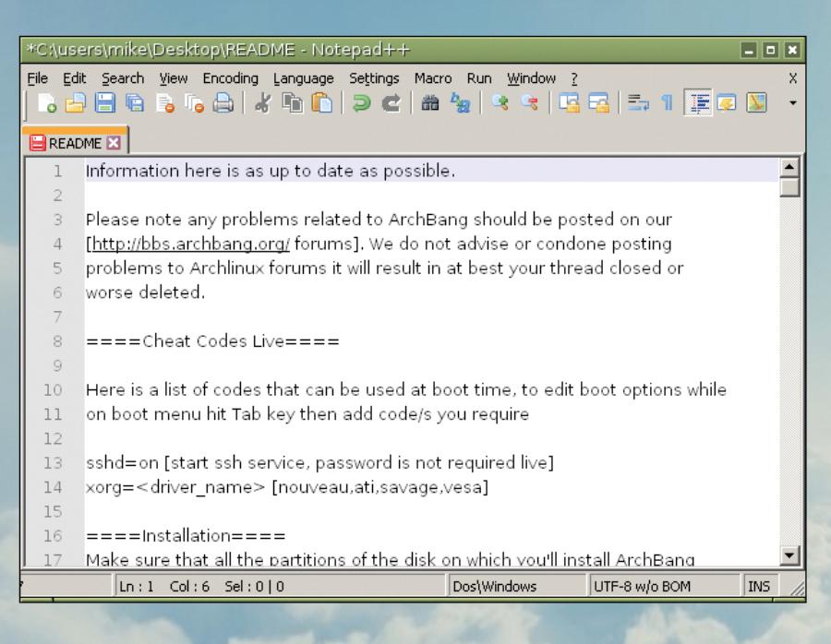Click the document map toolbar icon
This screenshot has height=644, width=831.
tap(756, 102)
